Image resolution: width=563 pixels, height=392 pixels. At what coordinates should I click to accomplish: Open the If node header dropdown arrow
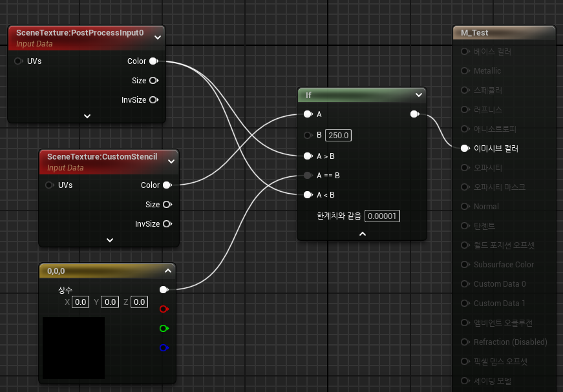click(x=419, y=95)
